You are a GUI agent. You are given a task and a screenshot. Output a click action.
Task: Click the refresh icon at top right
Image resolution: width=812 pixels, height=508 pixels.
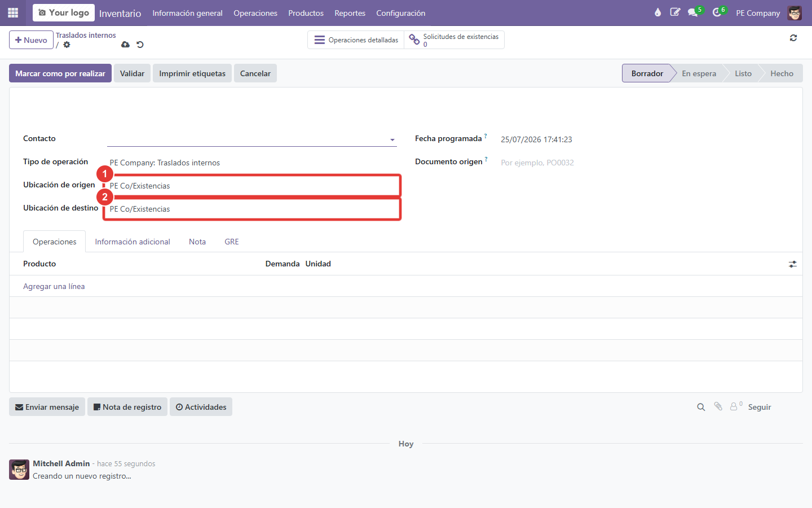pos(793,38)
